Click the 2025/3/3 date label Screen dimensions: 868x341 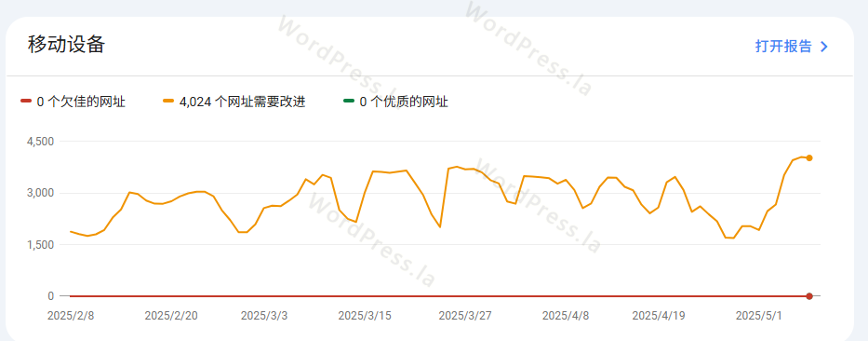[x=264, y=316]
